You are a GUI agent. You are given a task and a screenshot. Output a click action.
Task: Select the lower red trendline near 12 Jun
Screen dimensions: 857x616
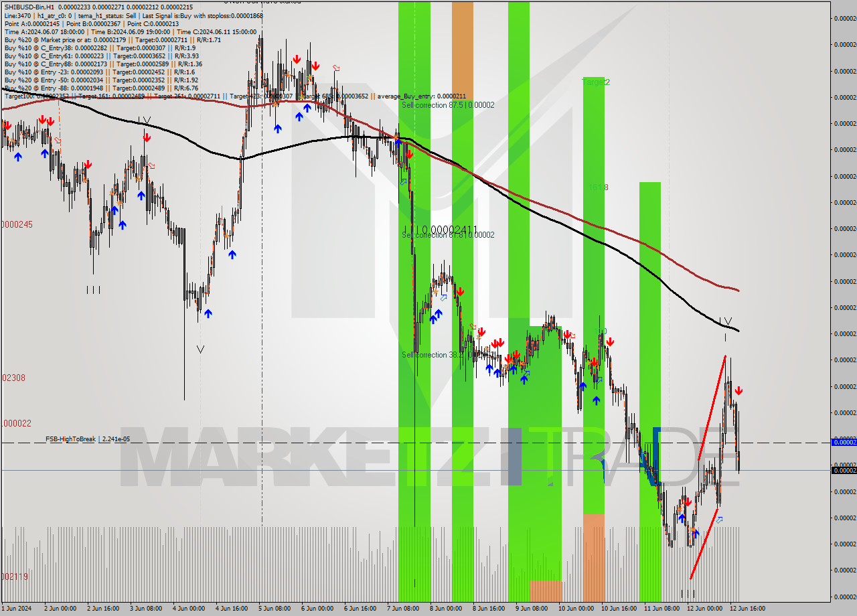click(704, 544)
